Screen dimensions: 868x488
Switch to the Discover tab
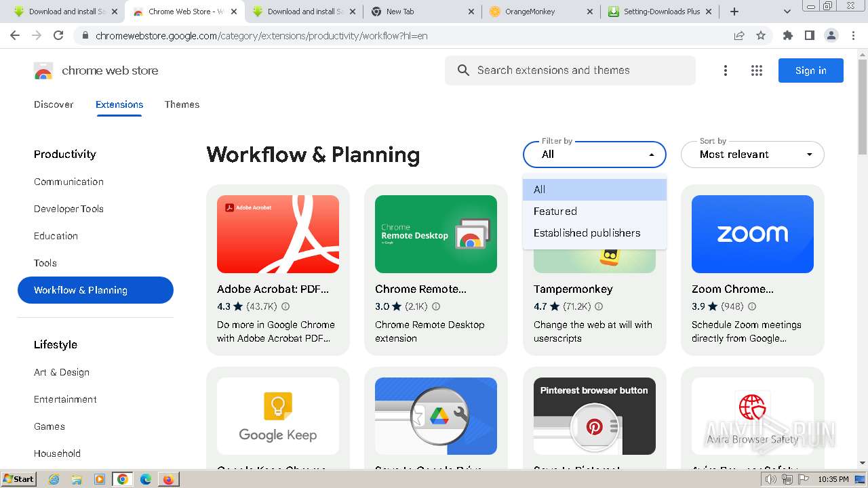coord(54,104)
